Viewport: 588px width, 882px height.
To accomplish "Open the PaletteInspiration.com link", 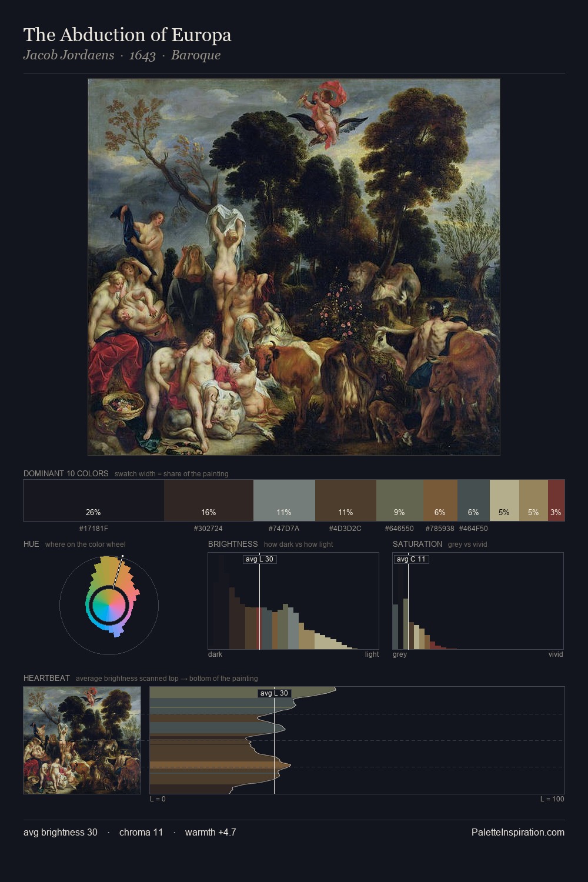I will click(518, 832).
